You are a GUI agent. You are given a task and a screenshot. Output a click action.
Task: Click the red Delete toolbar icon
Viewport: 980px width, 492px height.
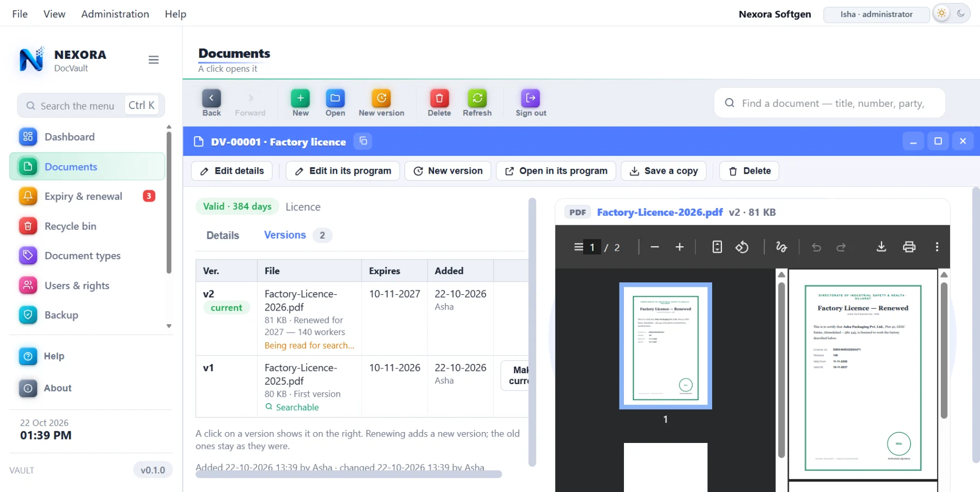click(x=439, y=103)
